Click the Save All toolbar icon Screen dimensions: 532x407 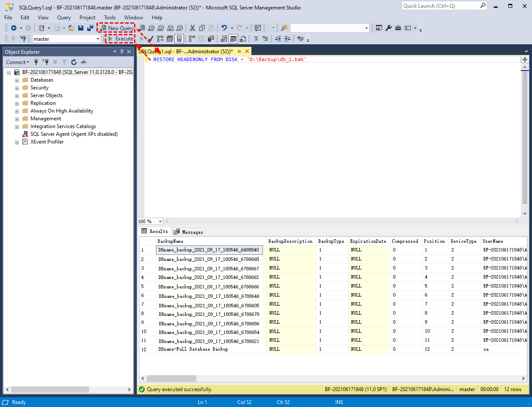[x=90, y=28]
